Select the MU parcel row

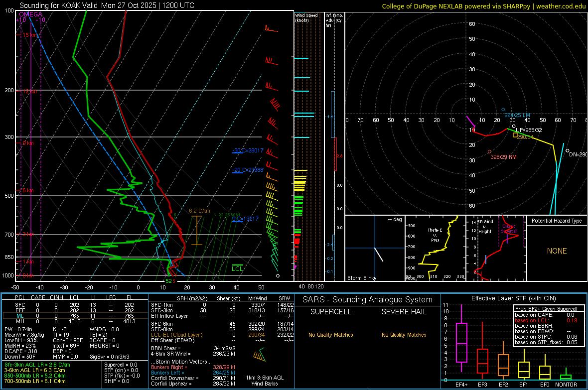point(75,321)
